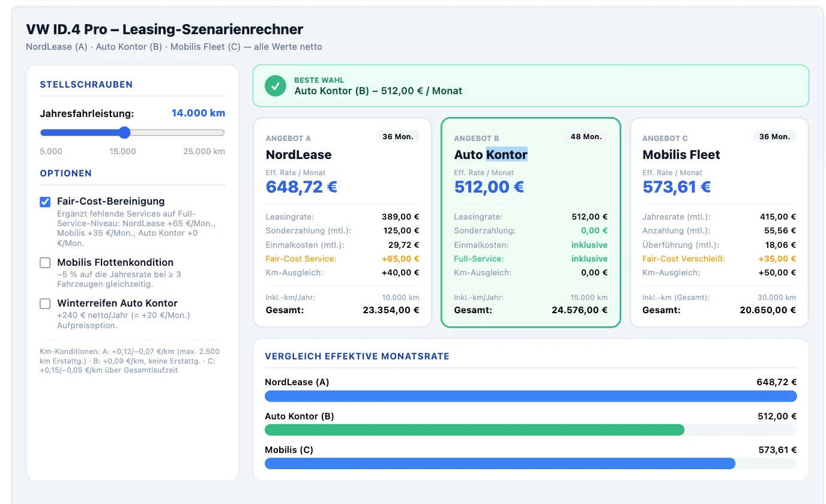Click the 48 Mon. badge on Angebot B
This screenshot has width=826, height=504.
[x=586, y=137]
